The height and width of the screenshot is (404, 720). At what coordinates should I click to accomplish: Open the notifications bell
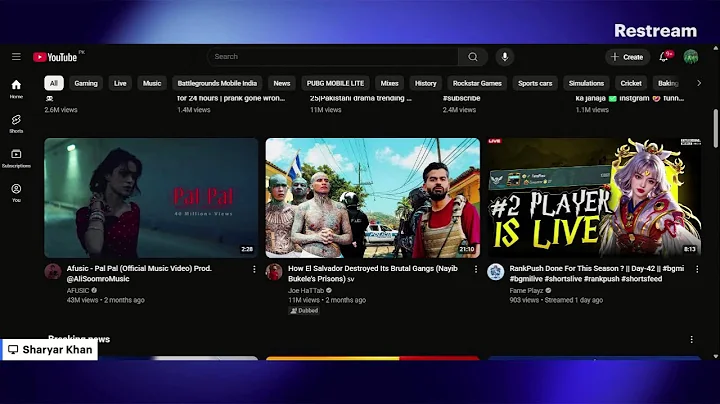[664, 57]
